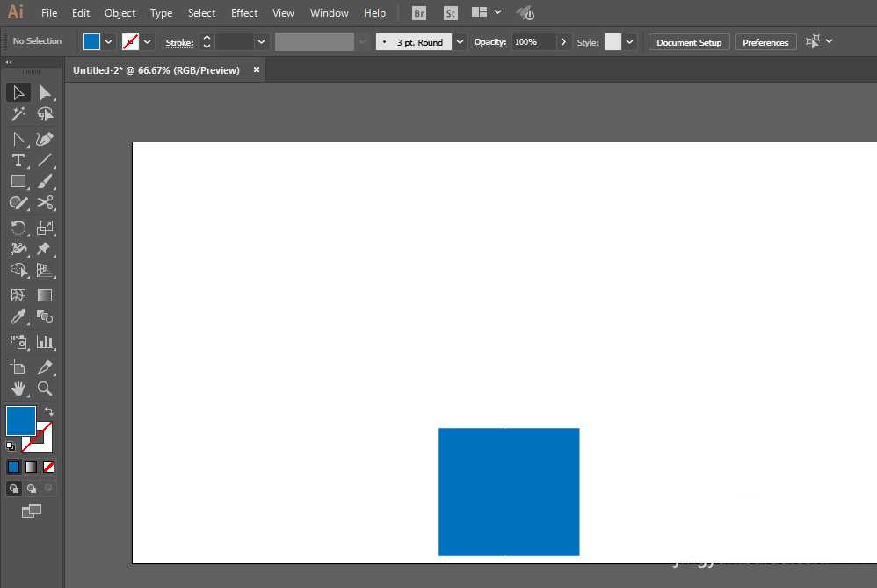This screenshot has width=877, height=588.
Task: Select the Paintbrush tool
Action: (x=45, y=182)
